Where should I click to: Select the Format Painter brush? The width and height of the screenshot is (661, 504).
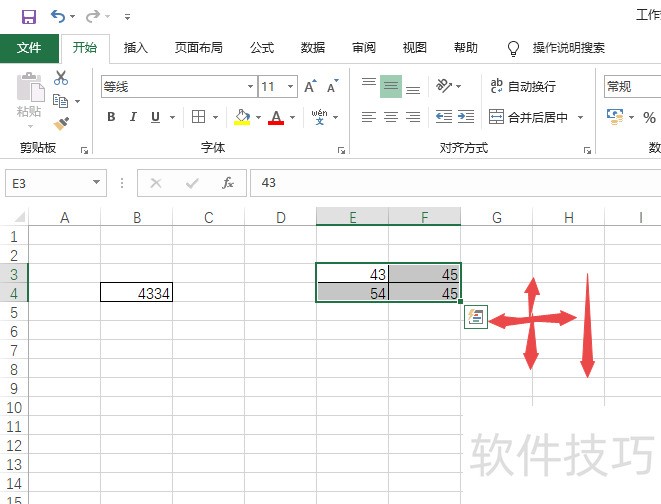pos(61,123)
